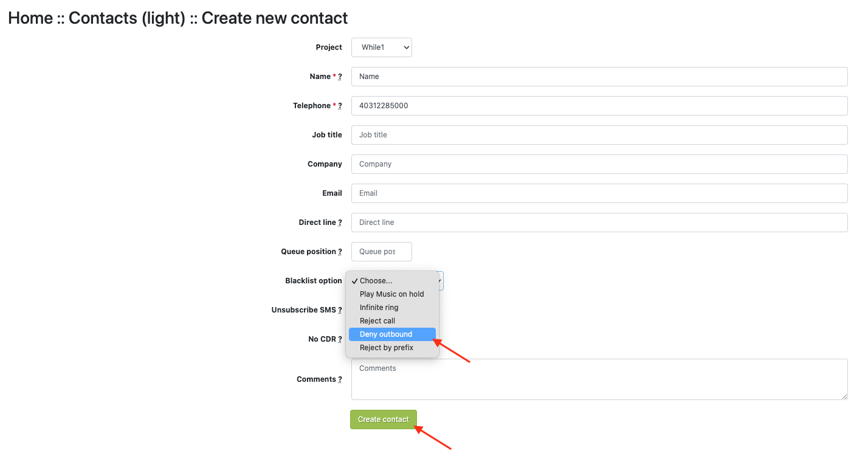Open the Comments help question mark

point(340,380)
